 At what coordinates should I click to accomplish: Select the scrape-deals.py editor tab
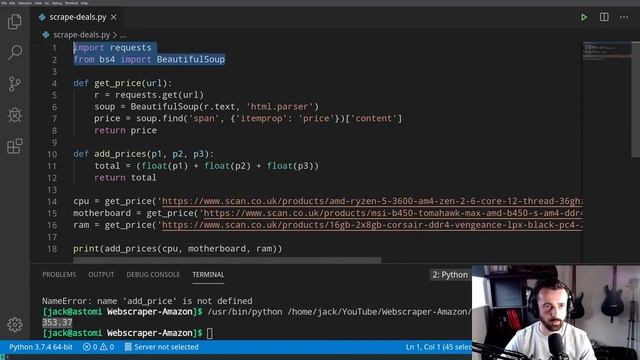coord(78,17)
